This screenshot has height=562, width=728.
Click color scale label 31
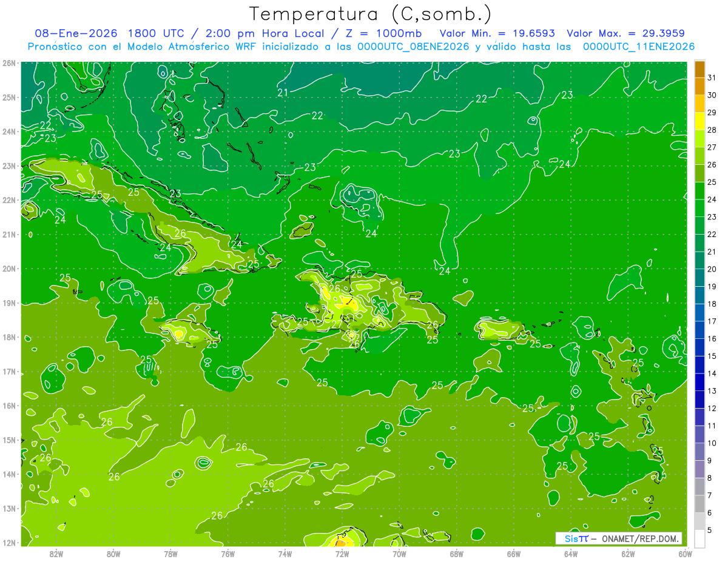coord(712,77)
